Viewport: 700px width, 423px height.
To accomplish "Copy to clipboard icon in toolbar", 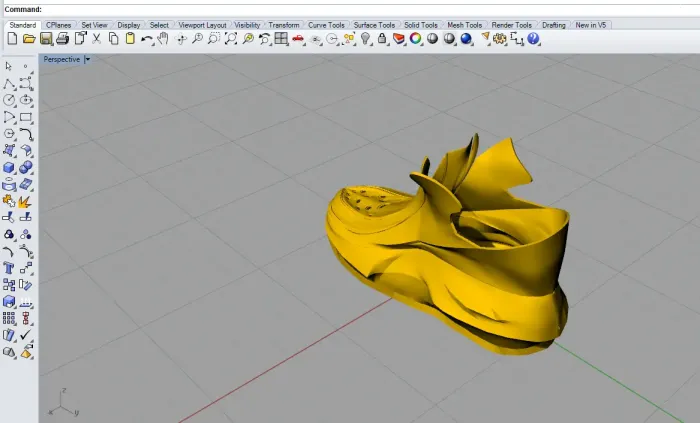I will [x=113, y=39].
